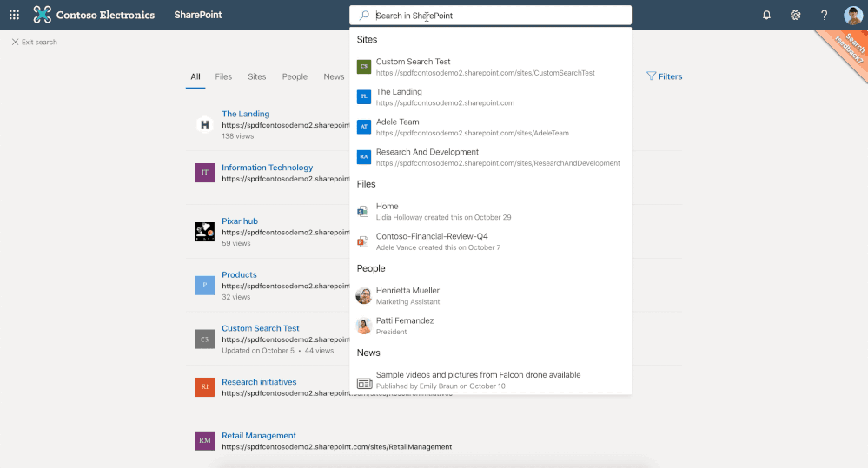
Task: Open the Falcon drone news suggestion
Action: click(x=490, y=380)
